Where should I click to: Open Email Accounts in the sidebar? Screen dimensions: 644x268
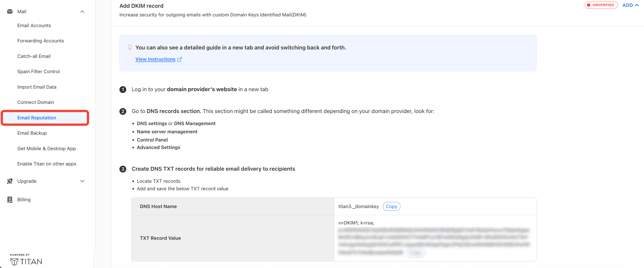34,26
